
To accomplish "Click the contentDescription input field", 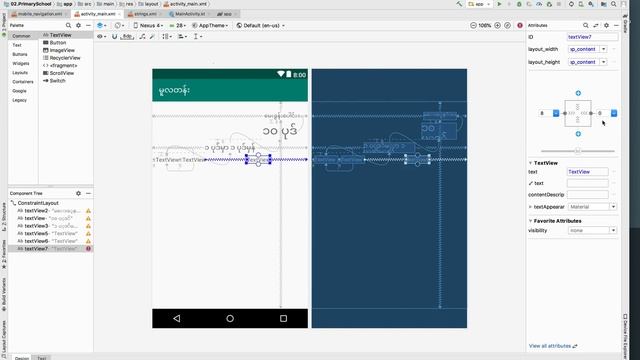I will pos(587,195).
